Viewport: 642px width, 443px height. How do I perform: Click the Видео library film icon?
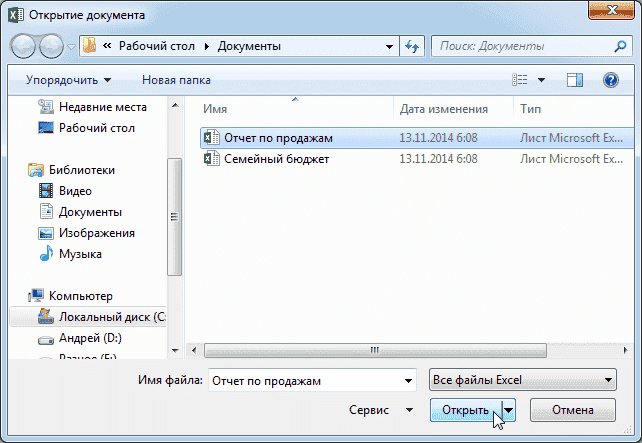point(46,191)
